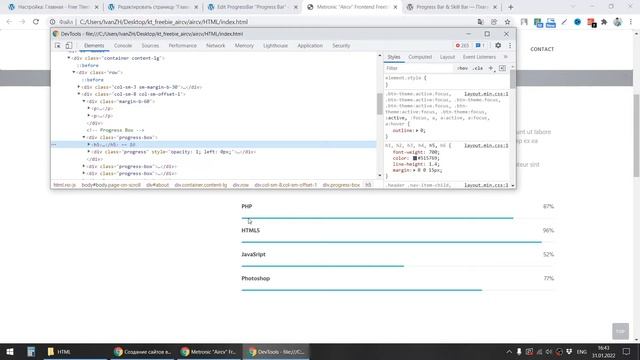The height and width of the screenshot is (360, 640).
Task: Collapse the margin-b-60 div node
Action: [84, 101]
